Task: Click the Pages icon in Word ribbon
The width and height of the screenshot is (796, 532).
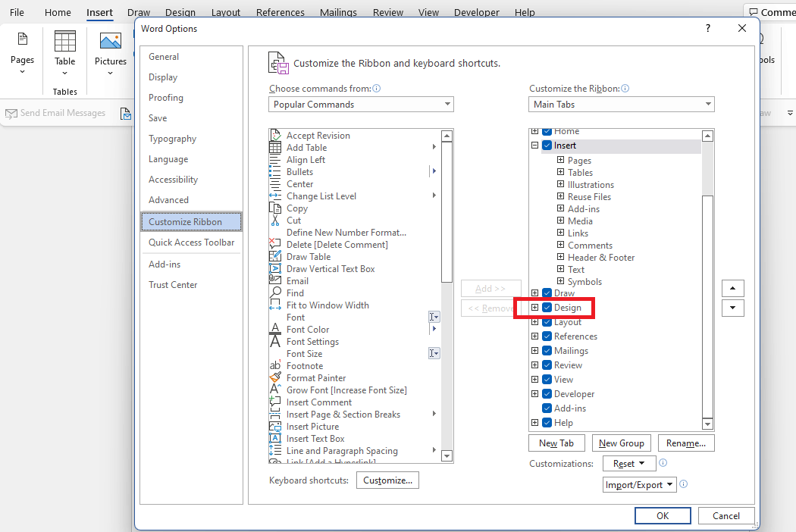Action: (22, 39)
